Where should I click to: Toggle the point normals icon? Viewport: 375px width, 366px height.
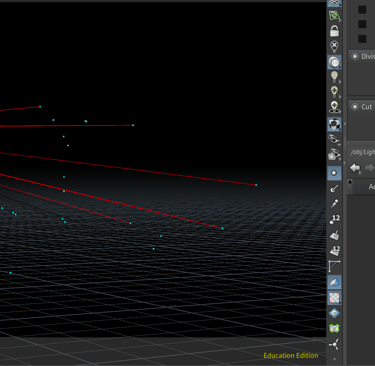coord(334,189)
